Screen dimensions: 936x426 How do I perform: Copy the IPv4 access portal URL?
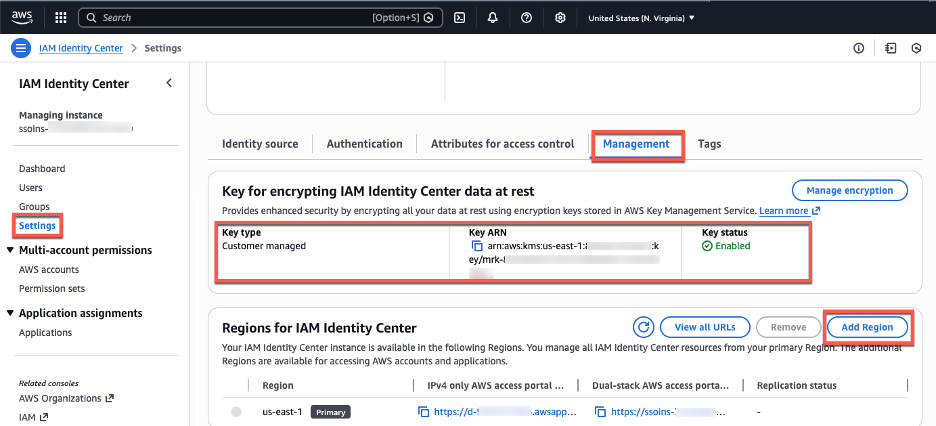coord(424,411)
